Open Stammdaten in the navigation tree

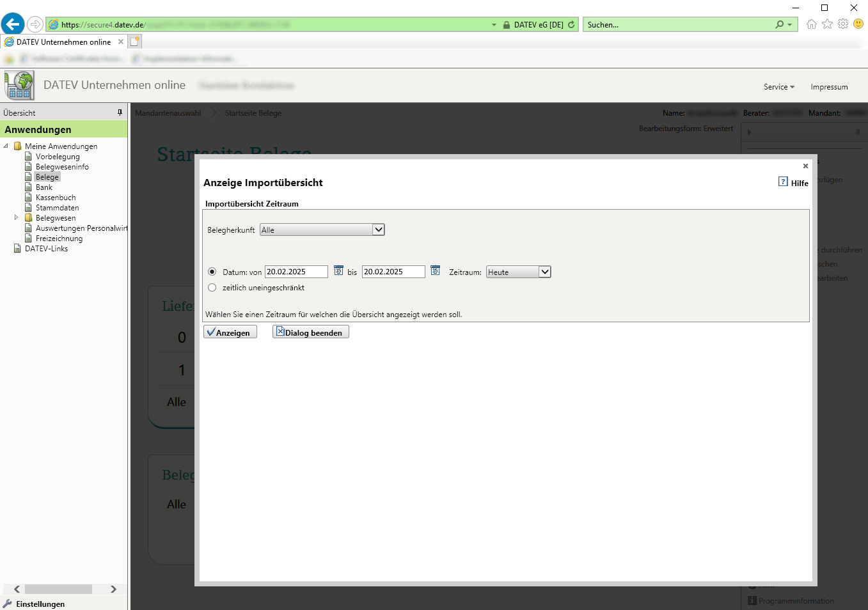[58, 208]
